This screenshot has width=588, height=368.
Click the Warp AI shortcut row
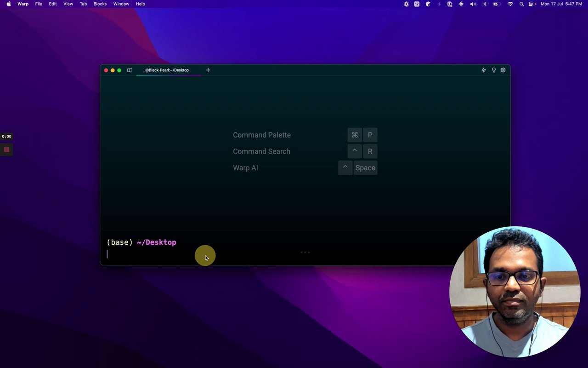click(305, 168)
